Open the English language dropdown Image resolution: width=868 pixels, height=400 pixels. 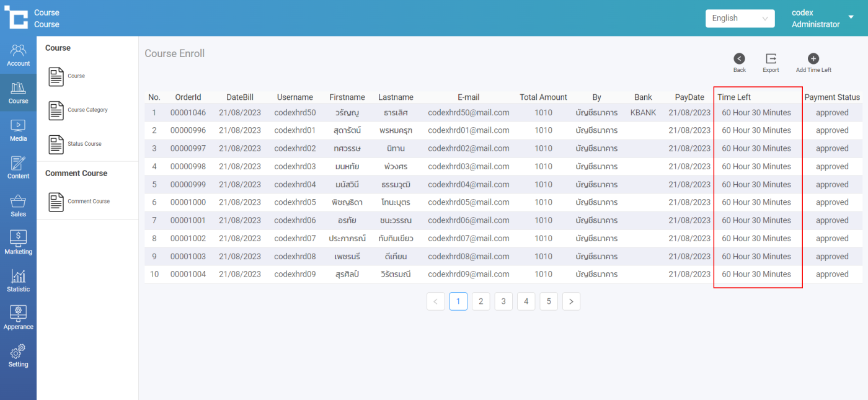[x=740, y=19]
